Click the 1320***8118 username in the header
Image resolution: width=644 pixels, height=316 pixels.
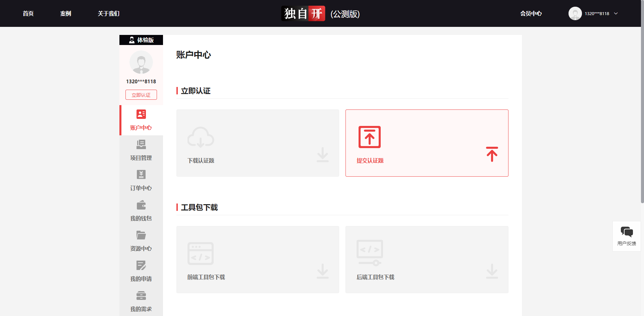pyautogui.click(x=597, y=13)
